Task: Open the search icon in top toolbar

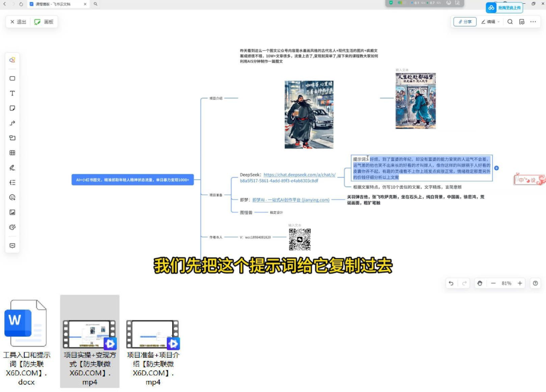Action: (x=510, y=21)
